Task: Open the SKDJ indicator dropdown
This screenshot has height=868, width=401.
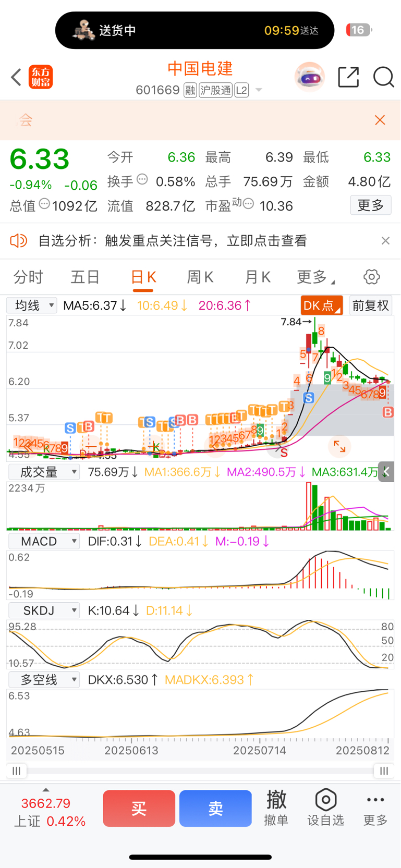Action: pos(44,610)
